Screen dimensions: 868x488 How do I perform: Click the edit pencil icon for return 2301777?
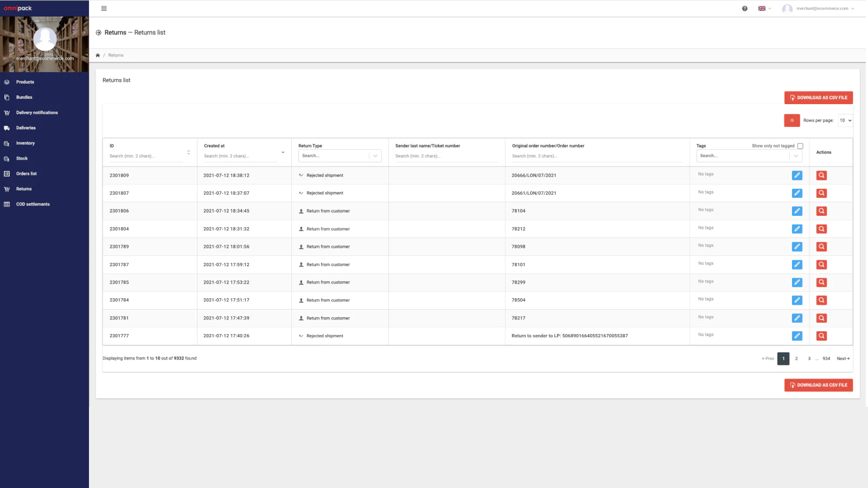[x=796, y=336]
